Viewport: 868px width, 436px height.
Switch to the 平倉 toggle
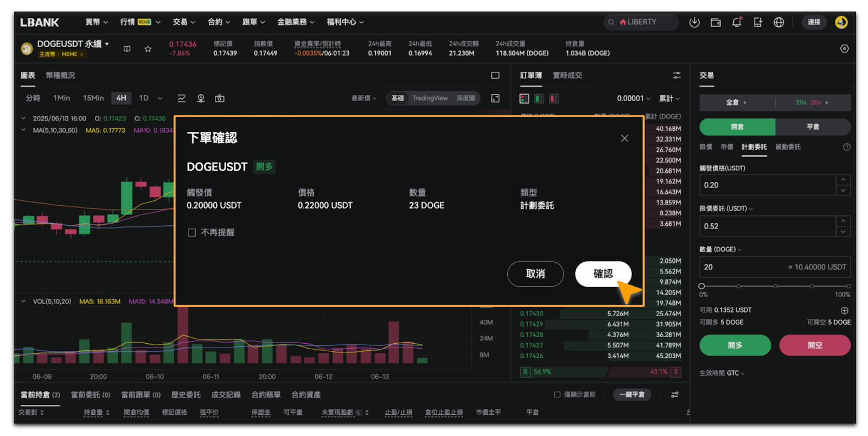pos(812,127)
